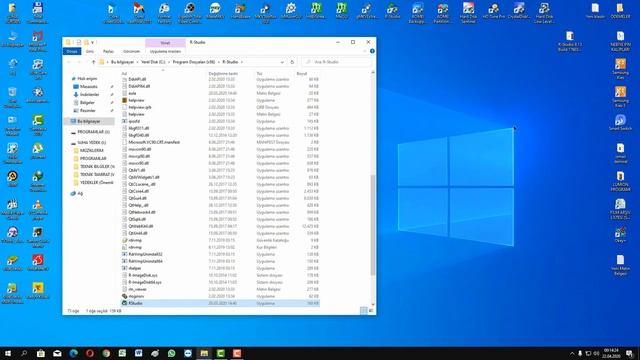This screenshot has width=640, height=360.
Task: Select İndirilenler in navigation pane
Action: [89, 95]
